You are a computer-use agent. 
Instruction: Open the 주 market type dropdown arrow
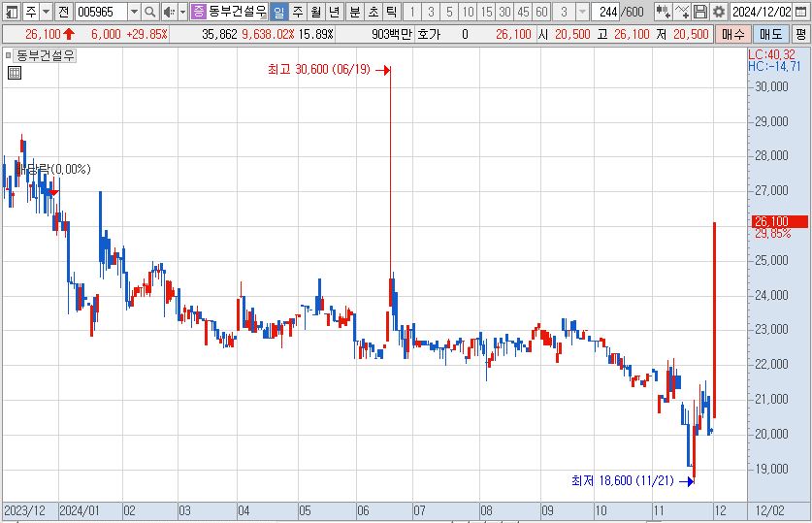46,12
